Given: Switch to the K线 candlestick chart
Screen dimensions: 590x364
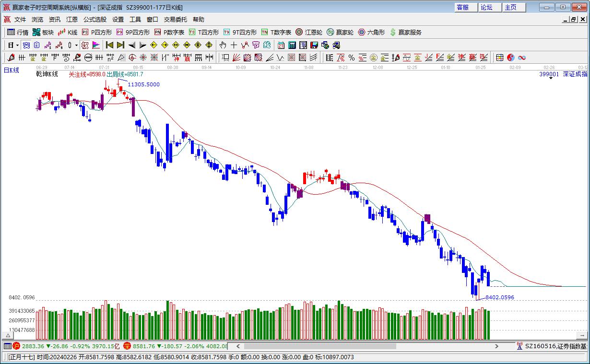Looking at the screenshot, I should click(68, 32).
